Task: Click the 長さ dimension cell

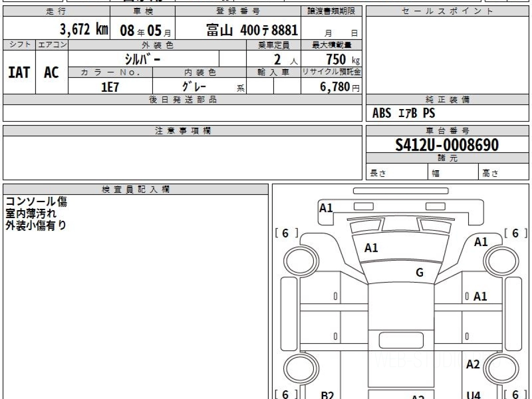Action: pyautogui.click(x=397, y=172)
